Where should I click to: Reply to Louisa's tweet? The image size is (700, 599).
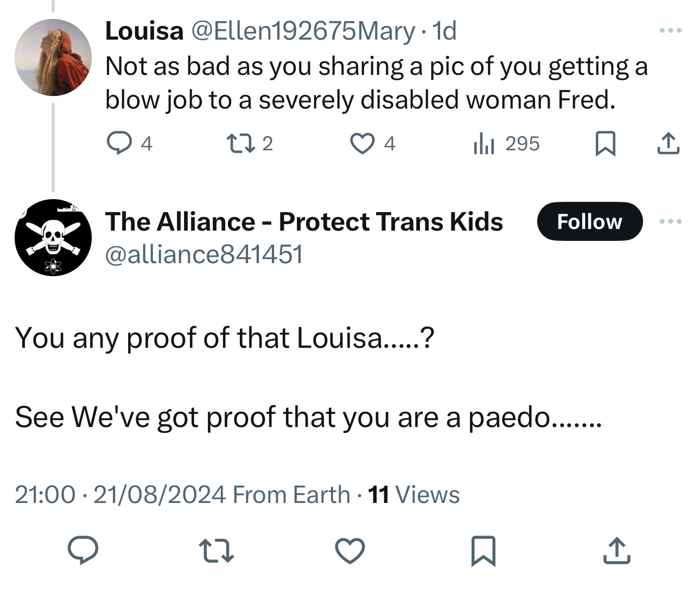tap(119, 143)
